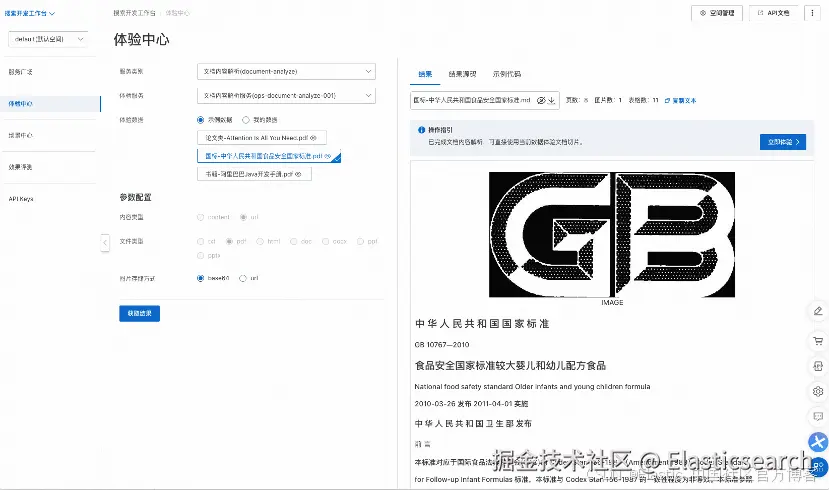
Task: Click the GB logo image in the result
Action: [x=612, y=234]
